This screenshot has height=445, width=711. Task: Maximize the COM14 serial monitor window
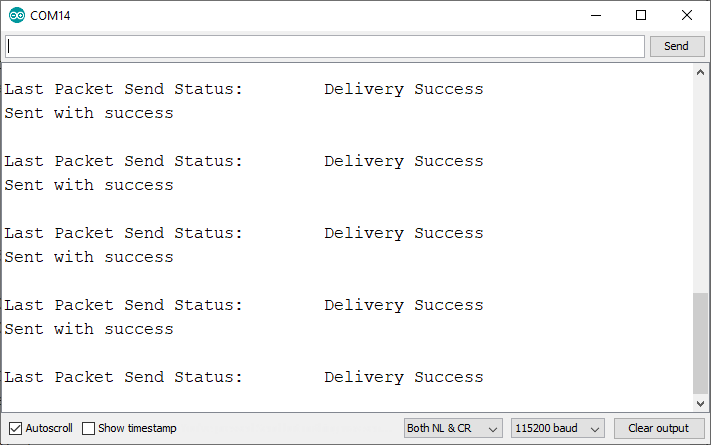(x=641, y=15)
